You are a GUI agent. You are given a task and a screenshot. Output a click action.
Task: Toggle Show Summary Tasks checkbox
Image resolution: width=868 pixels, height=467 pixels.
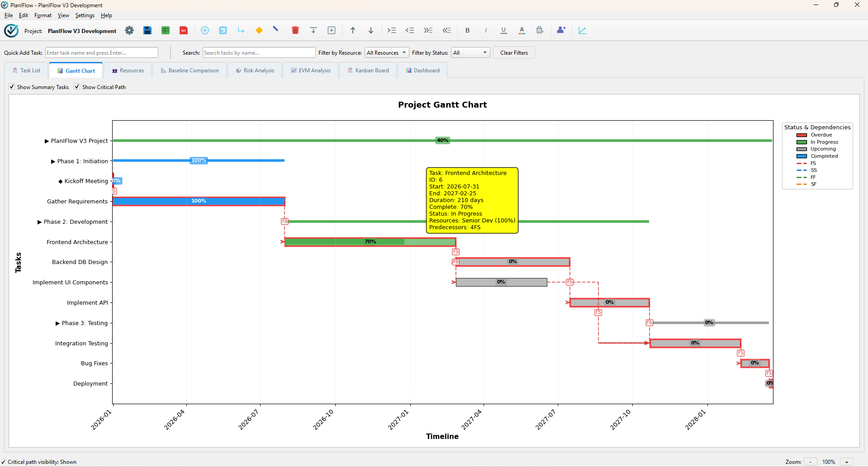coord(12,87)
